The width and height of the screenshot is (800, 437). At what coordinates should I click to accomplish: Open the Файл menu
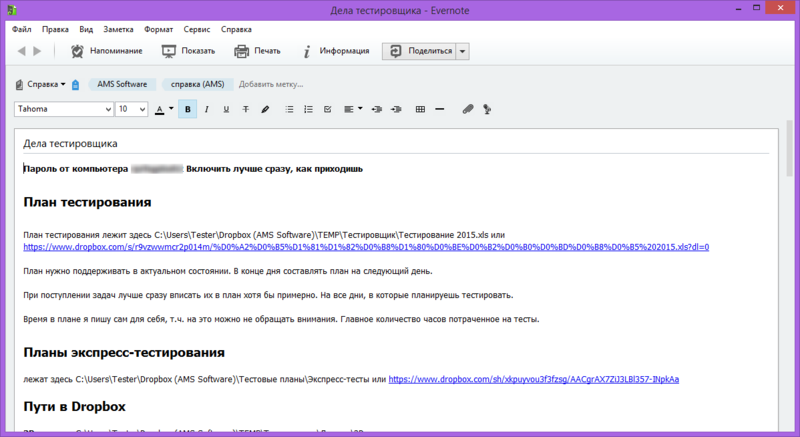[22, 30]
